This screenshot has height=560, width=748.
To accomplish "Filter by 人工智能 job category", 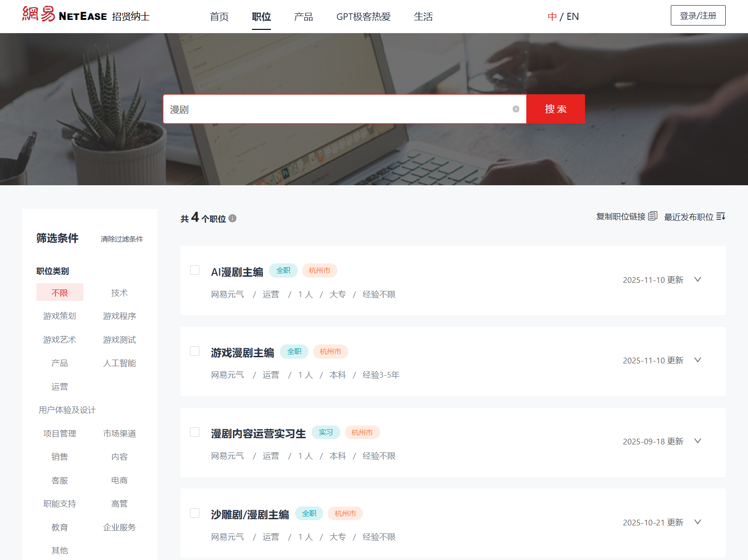I will click(x=119, y=363).
